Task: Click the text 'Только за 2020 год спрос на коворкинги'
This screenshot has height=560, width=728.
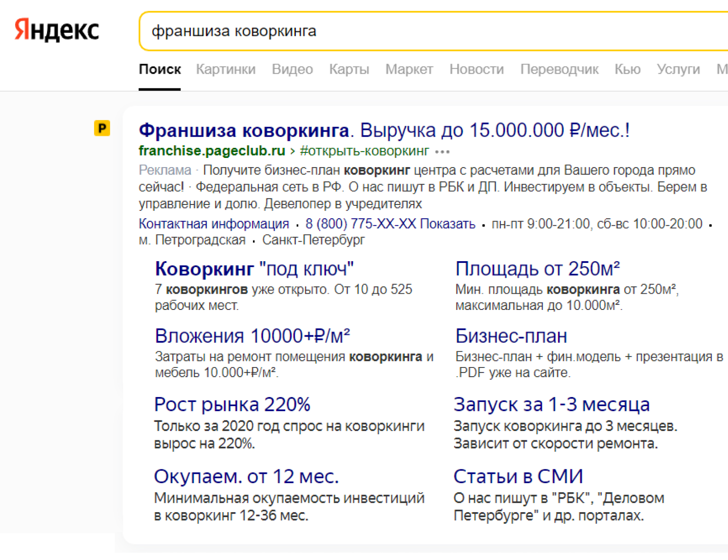Action: click(289, 426)
